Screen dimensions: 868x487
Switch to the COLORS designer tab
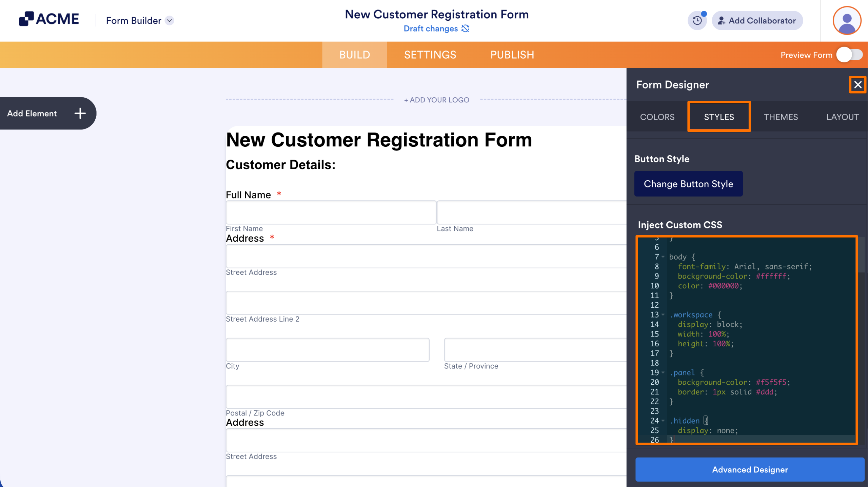coord(657,117)
